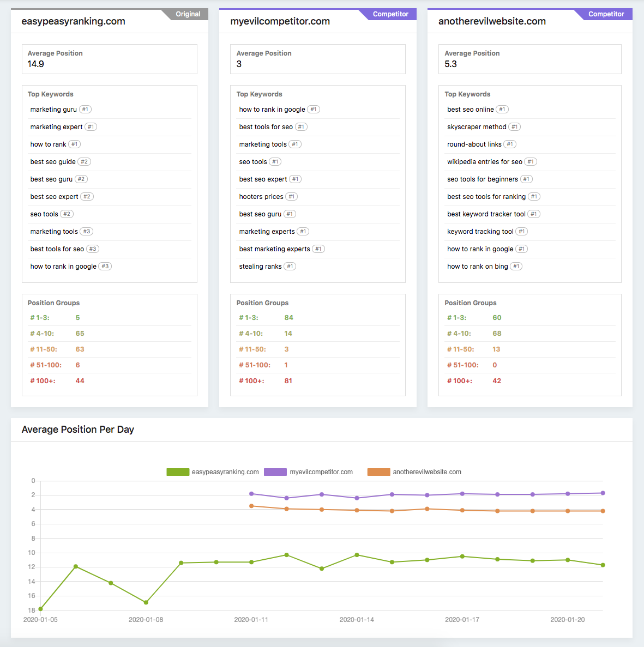Click the 2020-01-14 x-axis date label

pyautogui.click(x=357, y=620)
